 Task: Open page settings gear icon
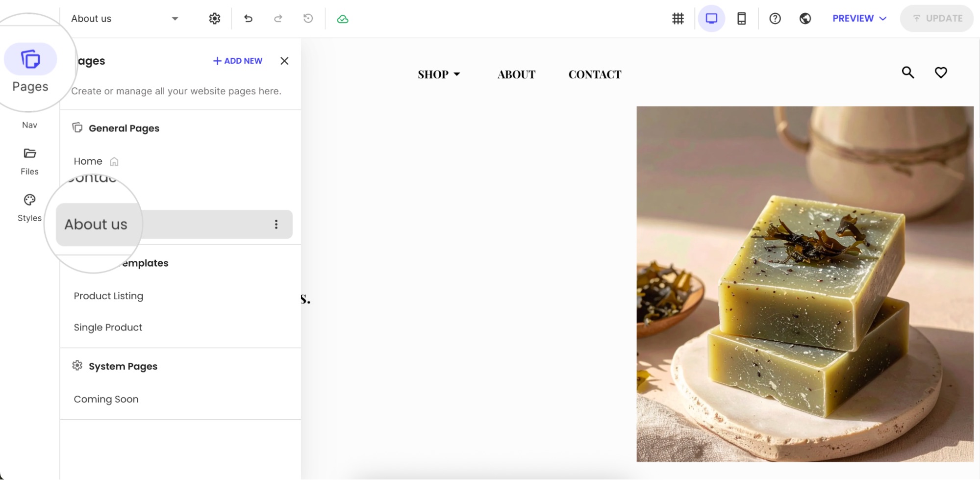(x=215, y=19)
